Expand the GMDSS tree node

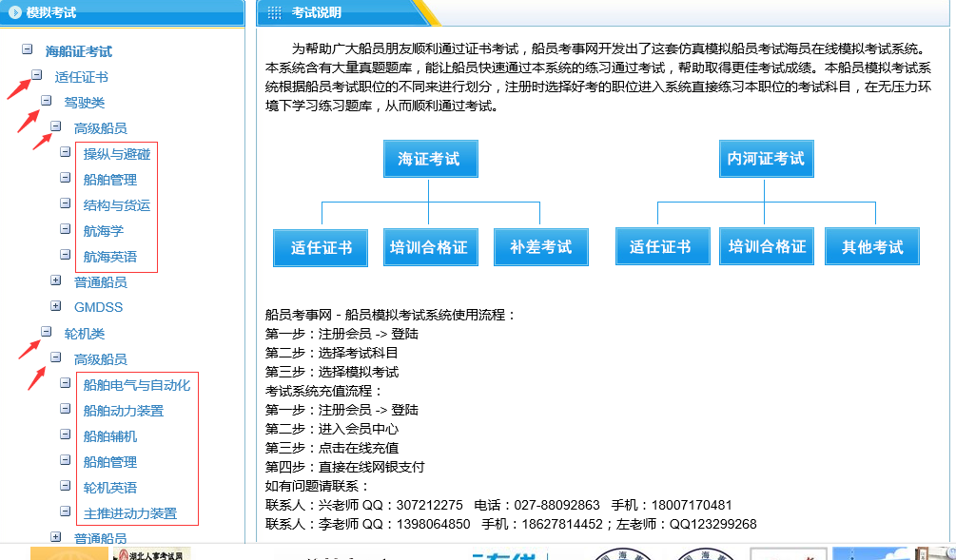pos(55,306)
